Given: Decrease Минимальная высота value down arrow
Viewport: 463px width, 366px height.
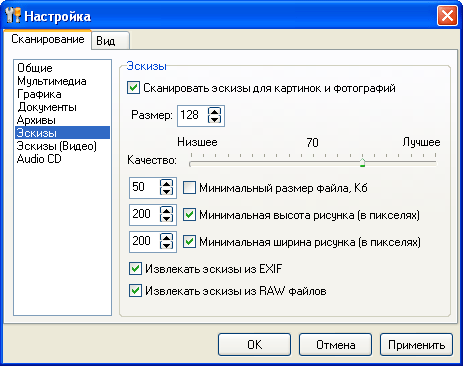Looking at the screenshot, I should point(166,219).
